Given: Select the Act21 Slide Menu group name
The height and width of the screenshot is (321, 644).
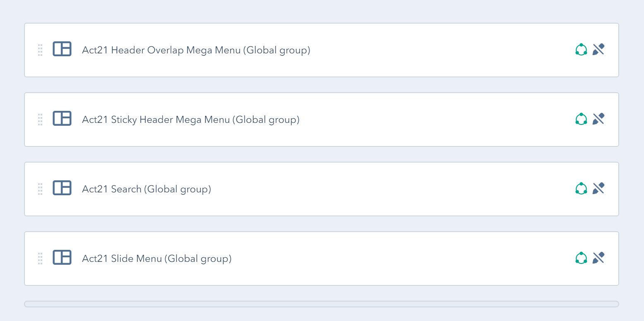Looking at the screenshot, I should click(156, 259).
